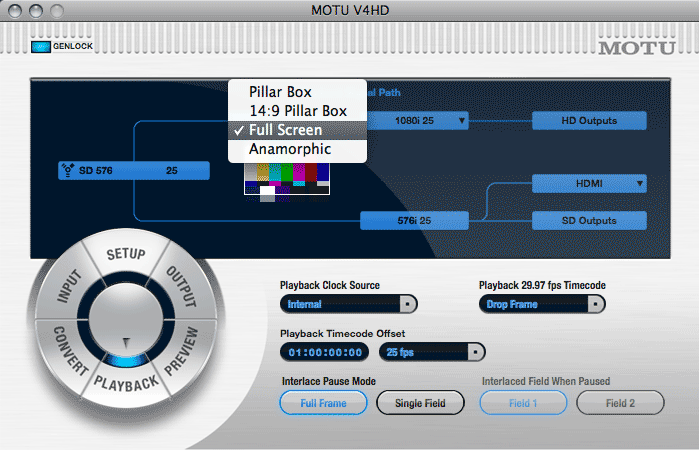Enable Full Frame interlace pause mode
This screenshot has width=699, height=450.
[323, 403]
